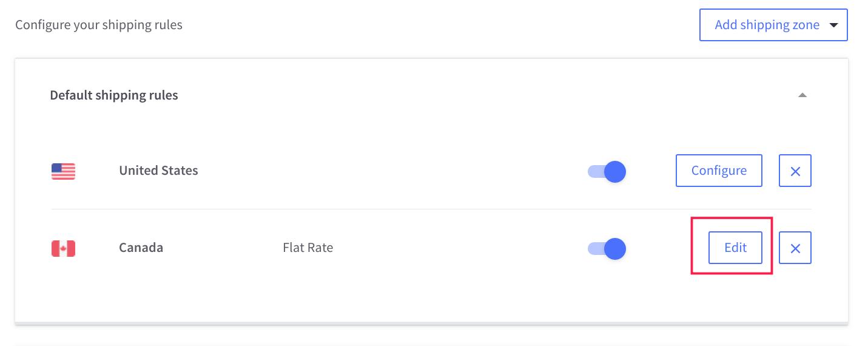Click the blue knob of the United States switch
The image size is (868, 346).
pyautogui.click(x=615, y=172)
